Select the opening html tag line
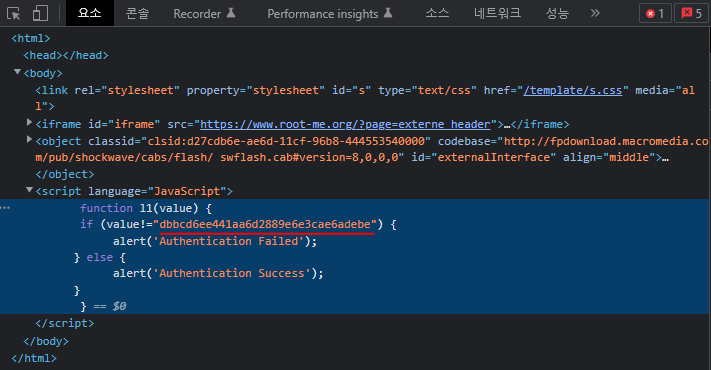 [x=31, y=39]
